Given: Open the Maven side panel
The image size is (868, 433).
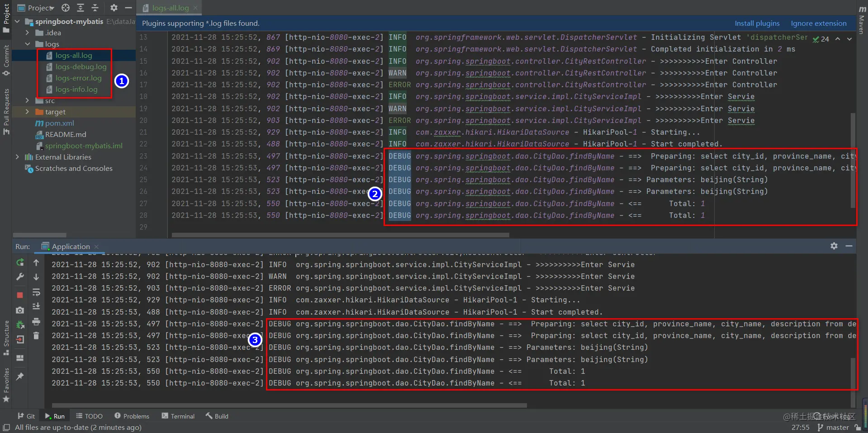Looking at the screenshot, I should click(862, 20).
